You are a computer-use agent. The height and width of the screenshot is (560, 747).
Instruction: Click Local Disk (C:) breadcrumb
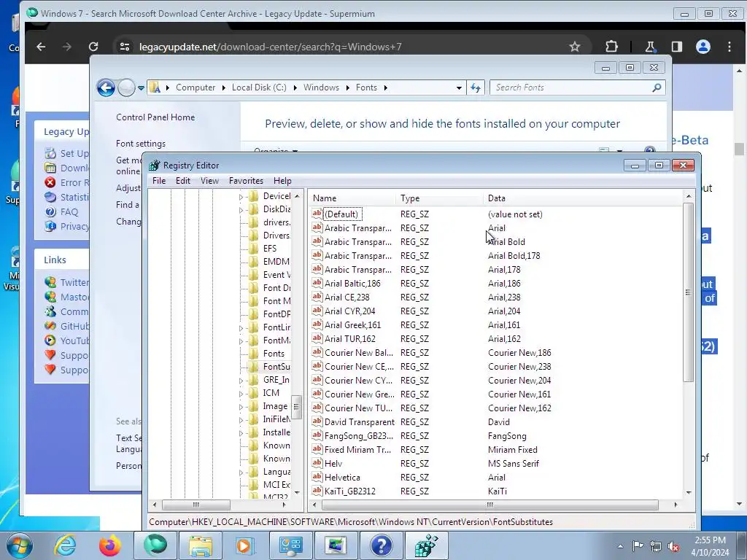coord(259,87)
